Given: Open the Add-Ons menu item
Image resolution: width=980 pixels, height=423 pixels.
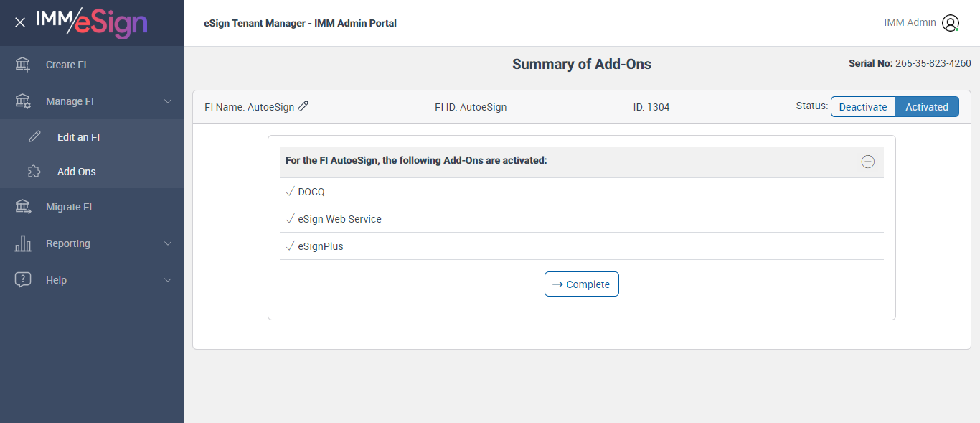Looking at the screenshot, I should tap(76, 172).
